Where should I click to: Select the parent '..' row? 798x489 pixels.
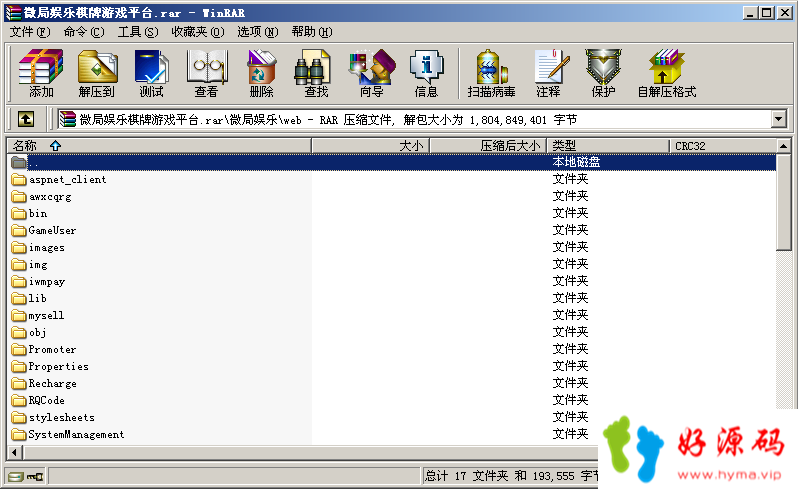pos(391,162)
